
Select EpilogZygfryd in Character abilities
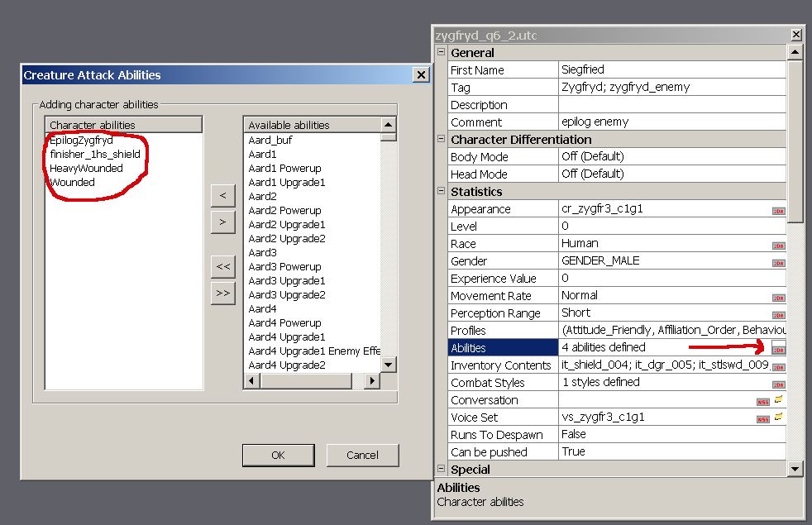coord(81,141)
